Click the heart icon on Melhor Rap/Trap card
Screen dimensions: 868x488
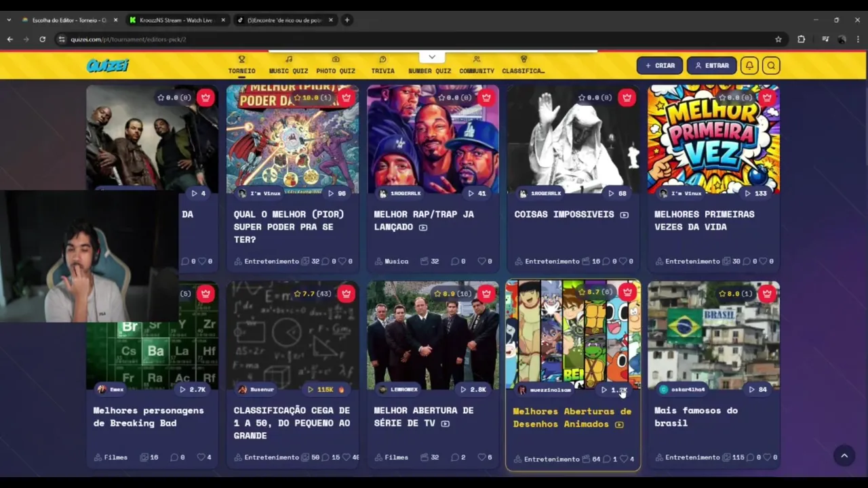click(481, 261)
